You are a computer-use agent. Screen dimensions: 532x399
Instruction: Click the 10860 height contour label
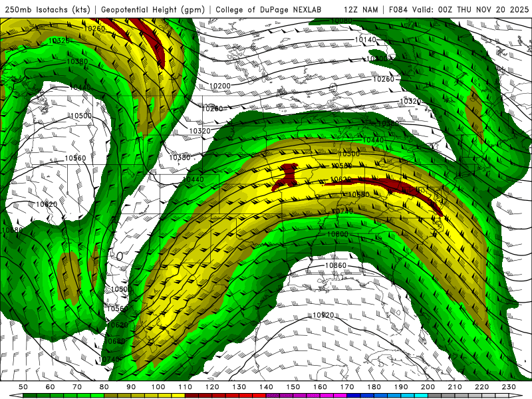336,265
